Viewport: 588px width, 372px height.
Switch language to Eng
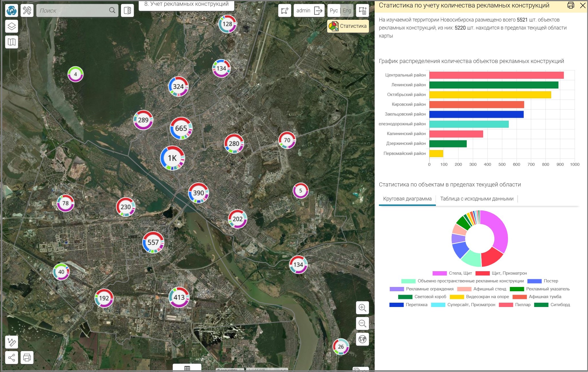(x=347, y=11)
